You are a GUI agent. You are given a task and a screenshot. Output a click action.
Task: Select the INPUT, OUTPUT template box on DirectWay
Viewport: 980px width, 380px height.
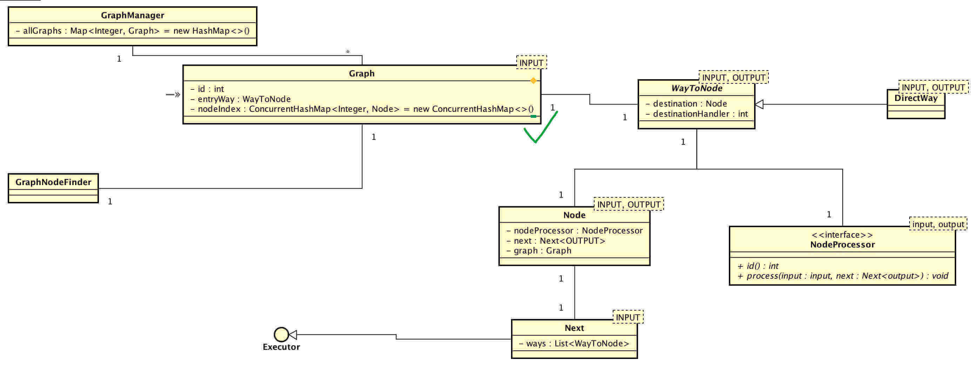[x=933, y=88]
